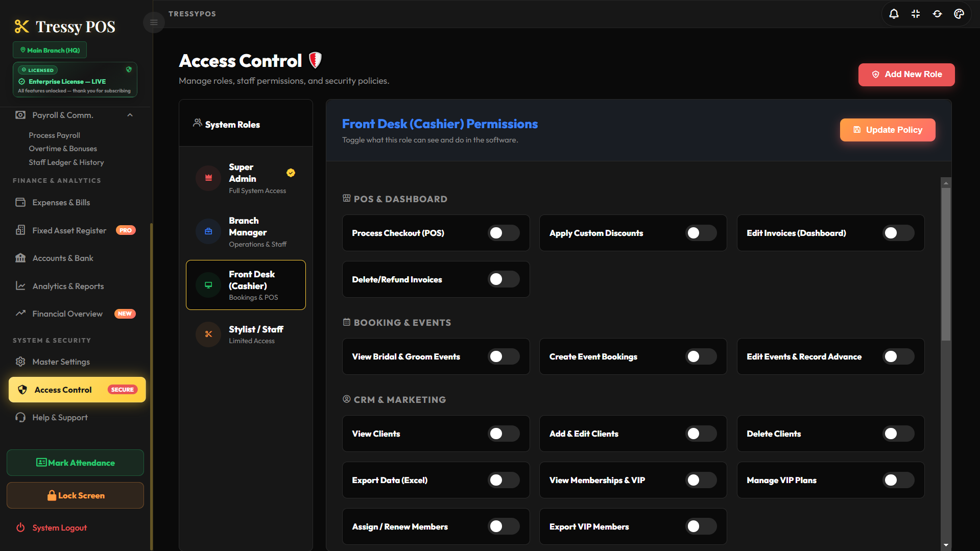The height and width of the screenshot is (551, 980).
Task: Click the Enterprise License — LIVE text
Action: click(x=67, y=82)
